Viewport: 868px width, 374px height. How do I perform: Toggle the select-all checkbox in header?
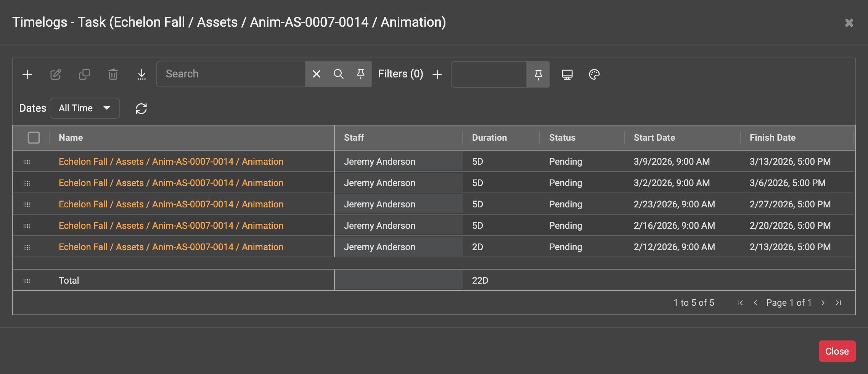click(34, 138)
